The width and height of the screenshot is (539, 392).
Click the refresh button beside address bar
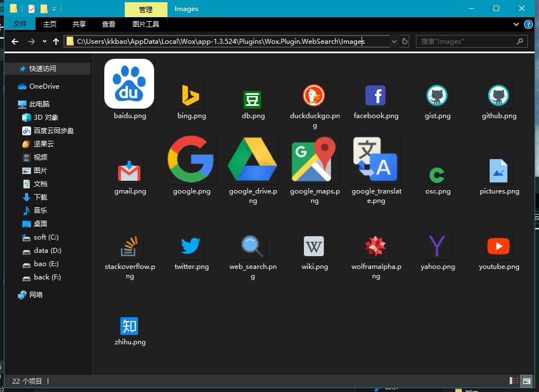pos(405,42)
